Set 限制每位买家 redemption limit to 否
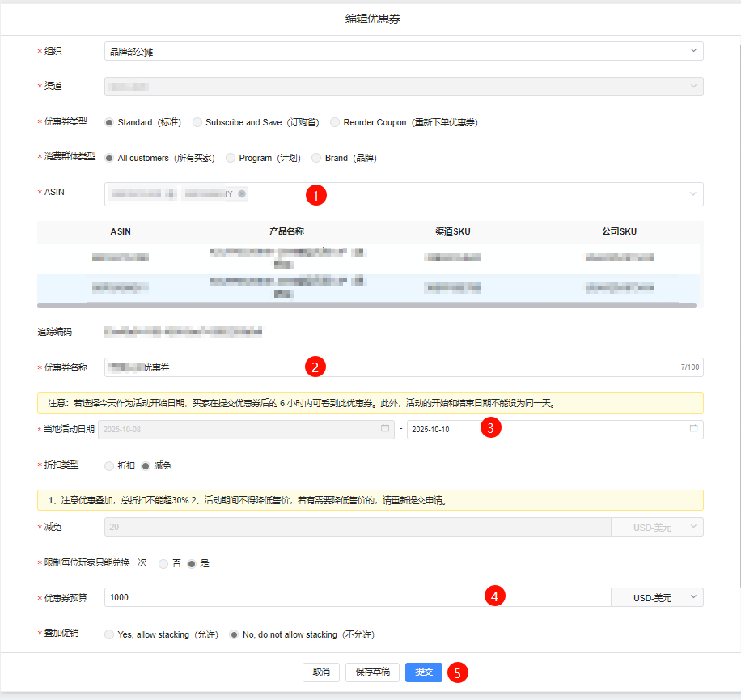This screenshot has width=741, height=700. [163, 563]
